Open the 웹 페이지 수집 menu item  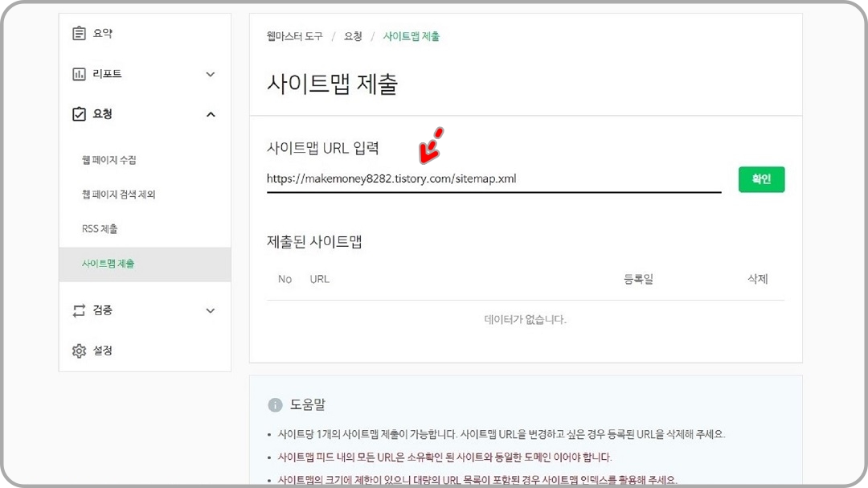point(106,159)
